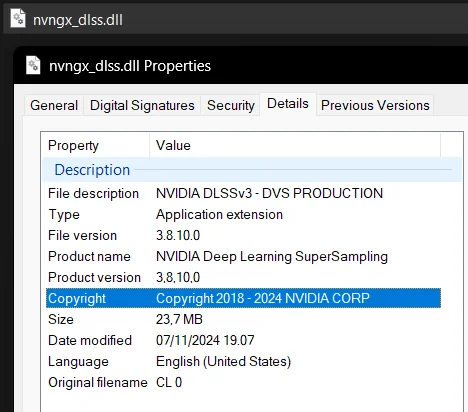
Task: Select the File version property label
Action: (82, 236)
